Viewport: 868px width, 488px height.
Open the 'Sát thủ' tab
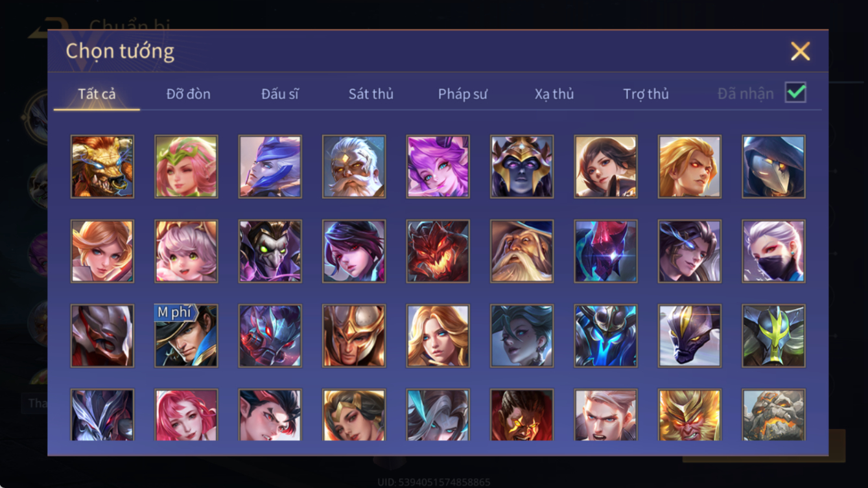coord(371,94)
